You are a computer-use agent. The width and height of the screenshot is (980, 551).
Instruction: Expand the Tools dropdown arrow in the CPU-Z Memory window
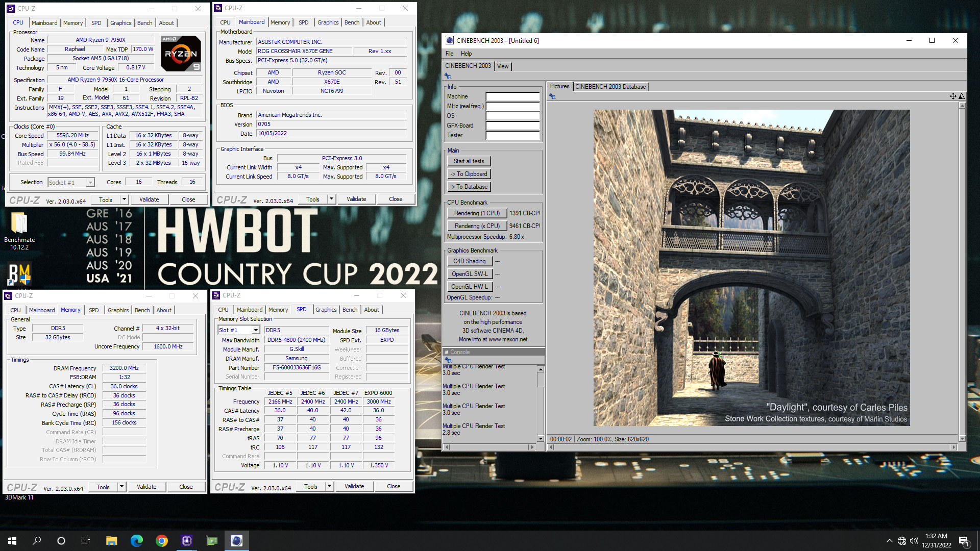121,487
